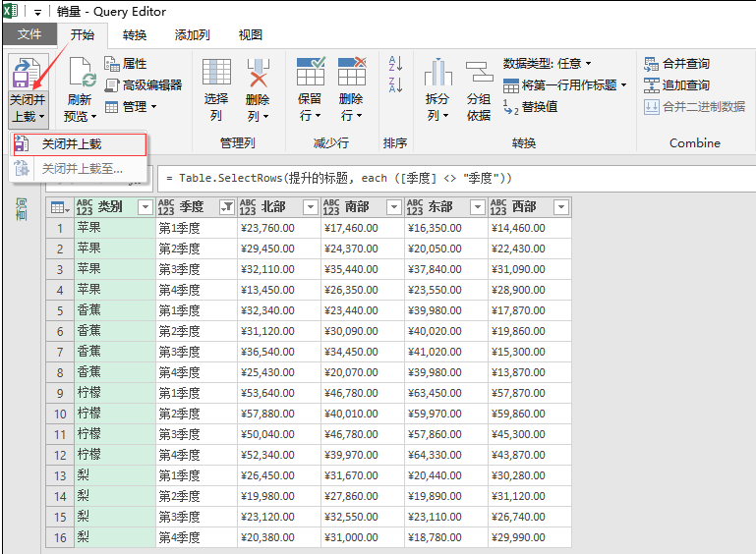
Task: Open the filter dropdown for the 南部 column
Action: (x=394, y=207)
